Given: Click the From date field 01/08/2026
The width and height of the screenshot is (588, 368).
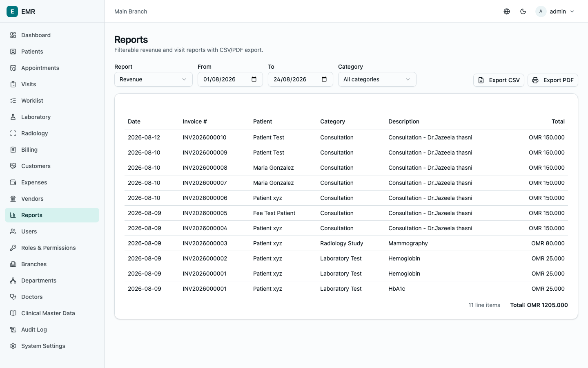Looking at the screenshot, I should point(230,79).
